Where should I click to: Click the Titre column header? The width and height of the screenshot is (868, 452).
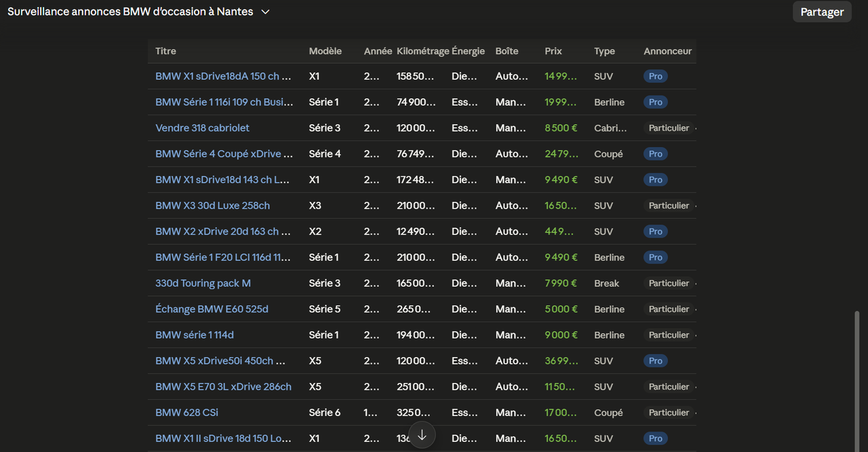(165, 51)
